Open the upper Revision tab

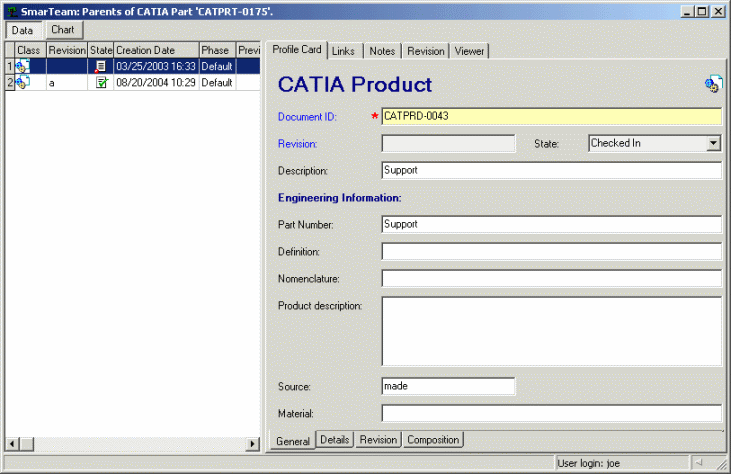(426, 51)
